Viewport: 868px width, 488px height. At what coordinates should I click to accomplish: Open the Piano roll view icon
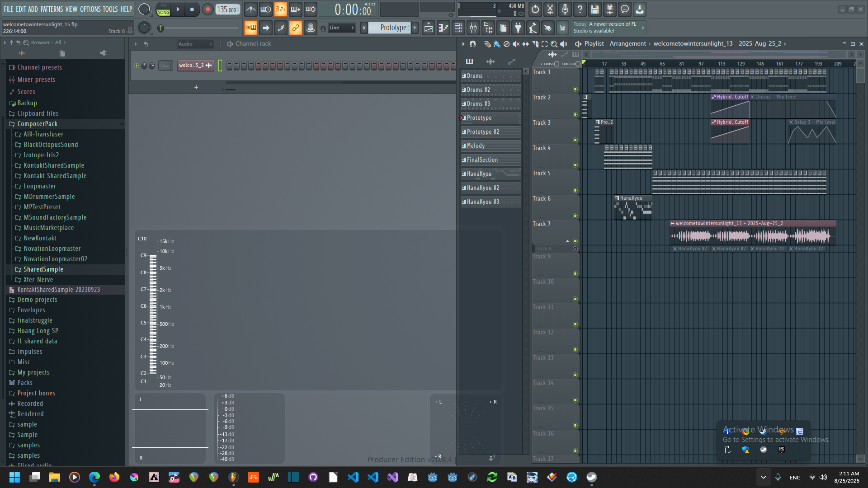click(x=443, y=28)
